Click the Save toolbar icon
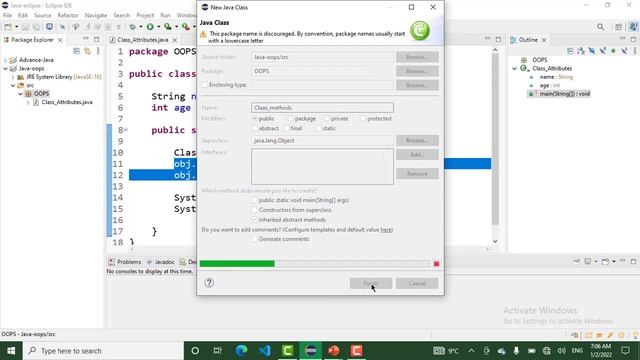 (25, 27)
